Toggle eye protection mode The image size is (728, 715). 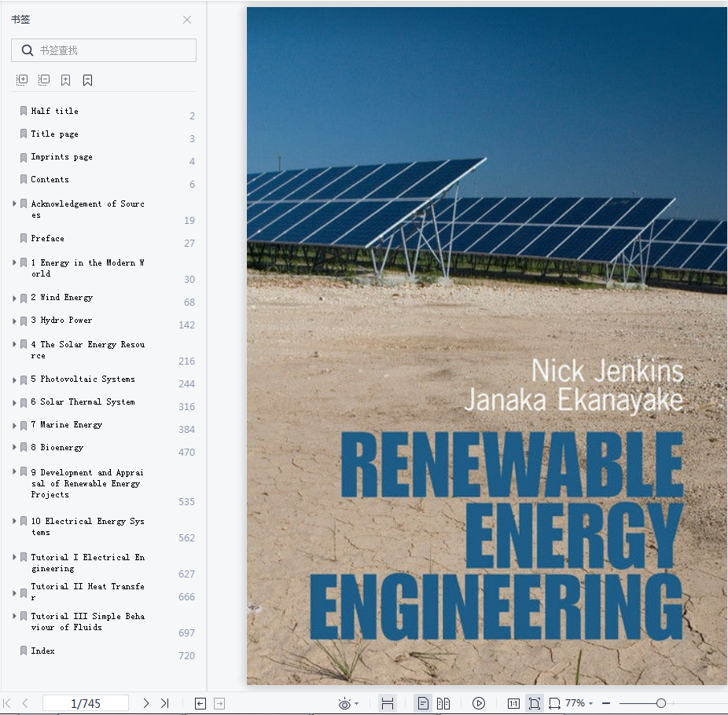click(344, 704)
